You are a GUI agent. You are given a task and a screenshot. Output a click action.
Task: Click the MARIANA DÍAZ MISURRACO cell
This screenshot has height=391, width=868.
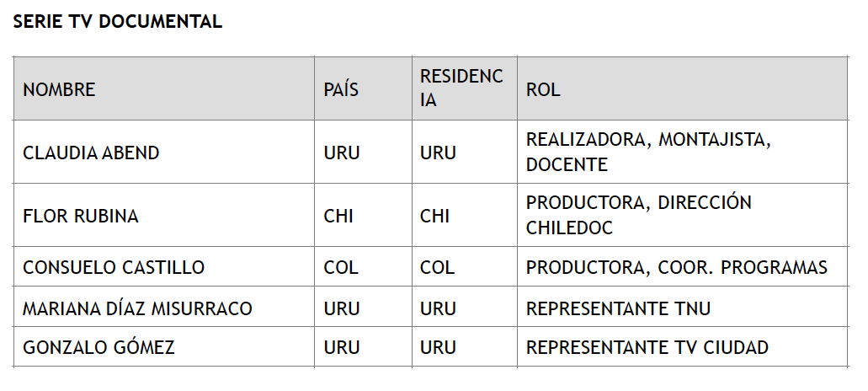164,308
